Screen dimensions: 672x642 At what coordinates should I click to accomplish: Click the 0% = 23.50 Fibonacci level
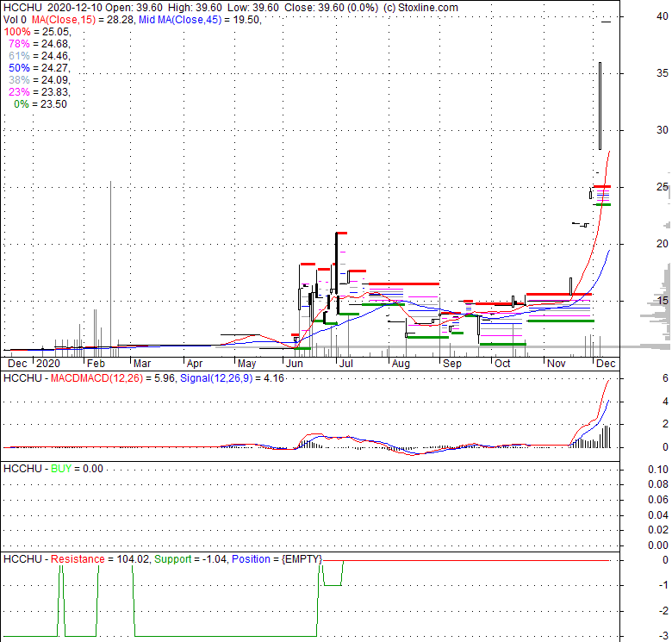tap(40, 104)
